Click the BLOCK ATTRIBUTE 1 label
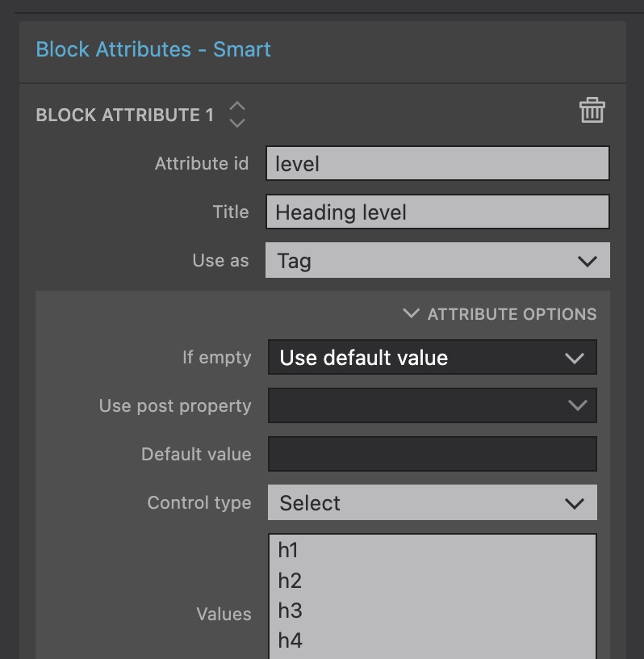 [x=125, y=115]
